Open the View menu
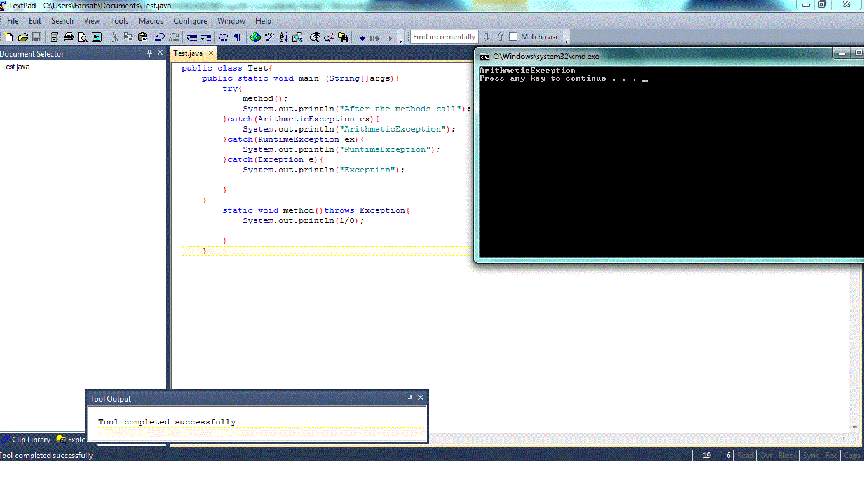This screenshot has width=868, height=488. click(92, 21)
